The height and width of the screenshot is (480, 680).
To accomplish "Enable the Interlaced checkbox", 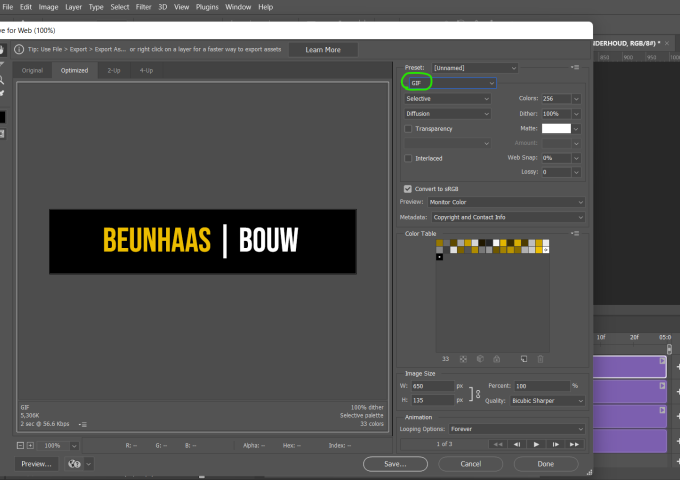I will pyautogui.click(x=408, y=158).
